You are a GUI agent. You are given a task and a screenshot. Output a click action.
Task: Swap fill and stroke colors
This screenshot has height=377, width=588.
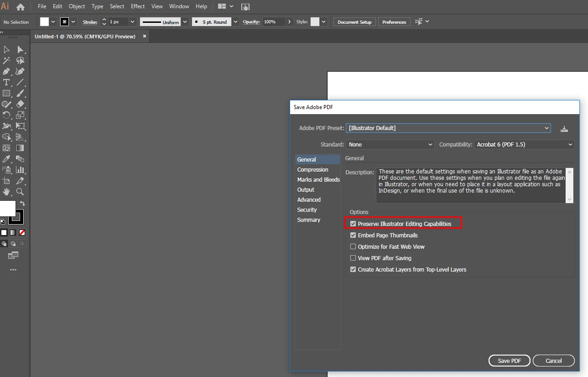(x=22, y=204)
